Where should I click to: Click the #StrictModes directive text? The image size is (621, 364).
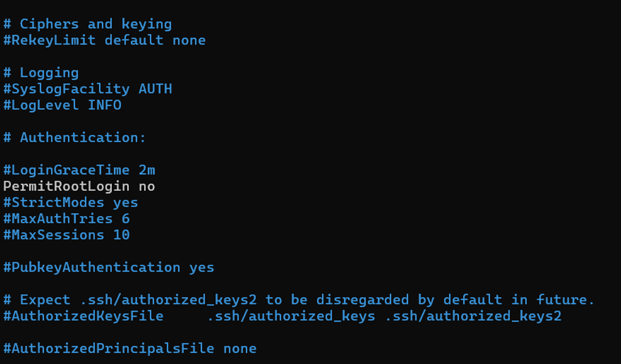coord(54,202)
